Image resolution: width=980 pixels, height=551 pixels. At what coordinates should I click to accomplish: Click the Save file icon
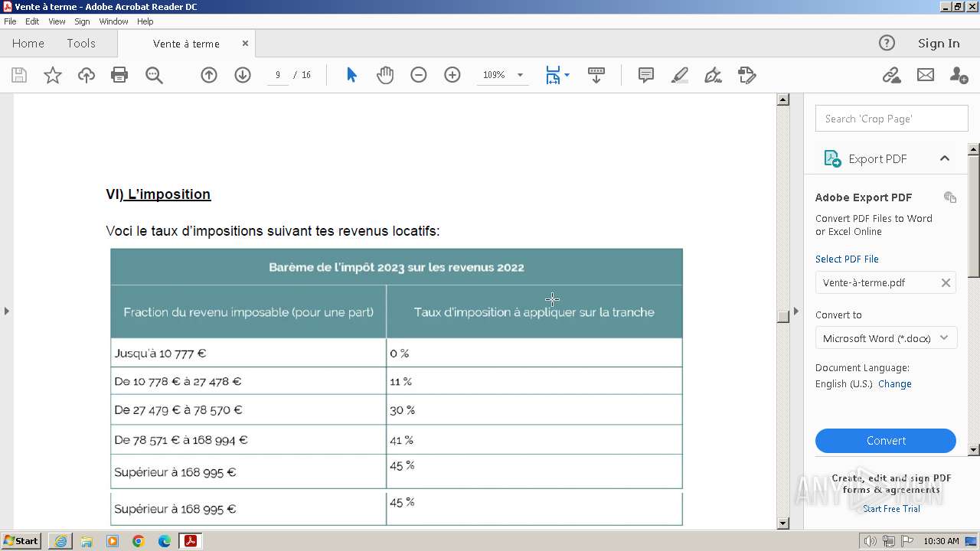point(19,75)
